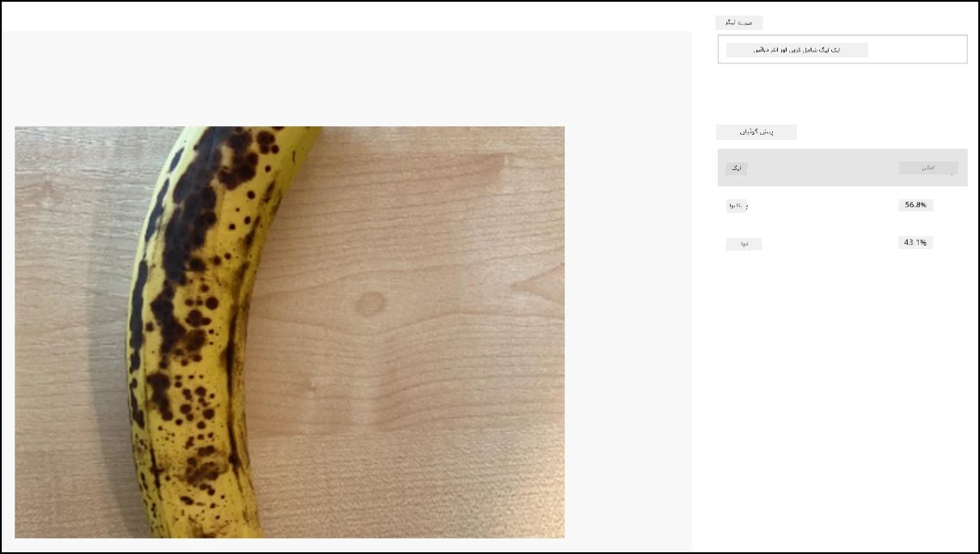980x554 pixels.
Task: Click gray canvas right of banana image
Action: tap(628, 332)
